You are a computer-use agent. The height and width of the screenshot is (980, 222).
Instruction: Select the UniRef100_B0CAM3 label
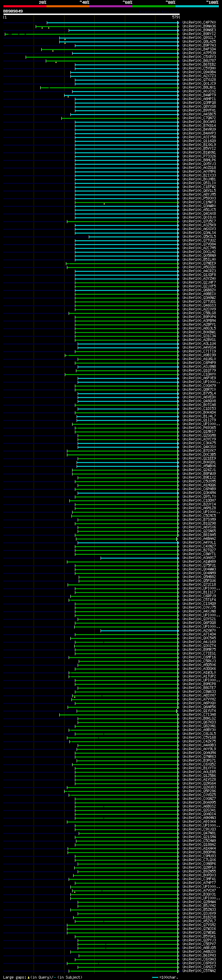pos(199,122)
